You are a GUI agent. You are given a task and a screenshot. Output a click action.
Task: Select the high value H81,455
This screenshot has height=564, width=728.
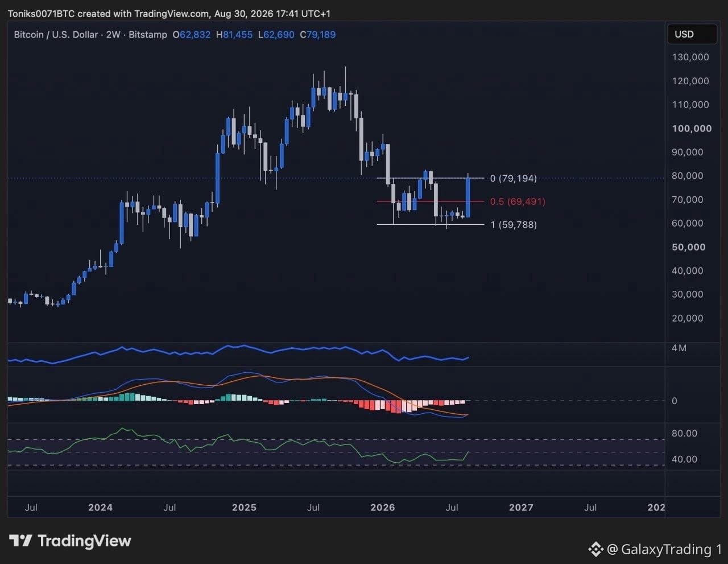tap(234, 35)
